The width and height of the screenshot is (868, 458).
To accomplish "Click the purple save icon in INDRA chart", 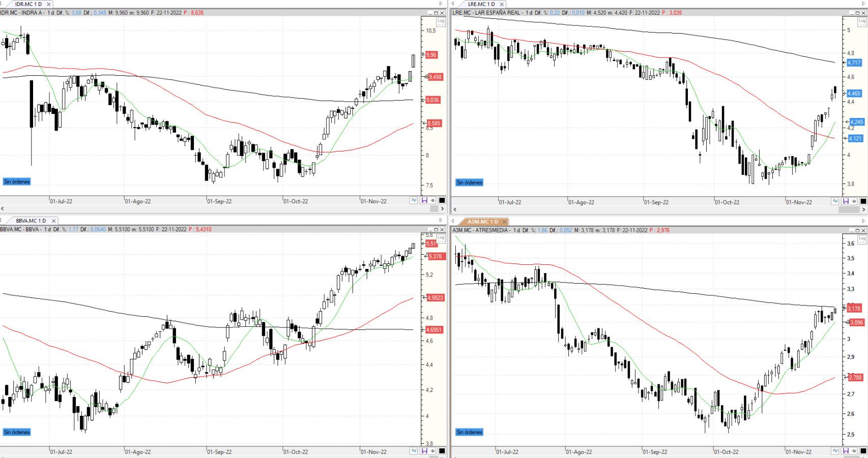I will click(424, 201).
